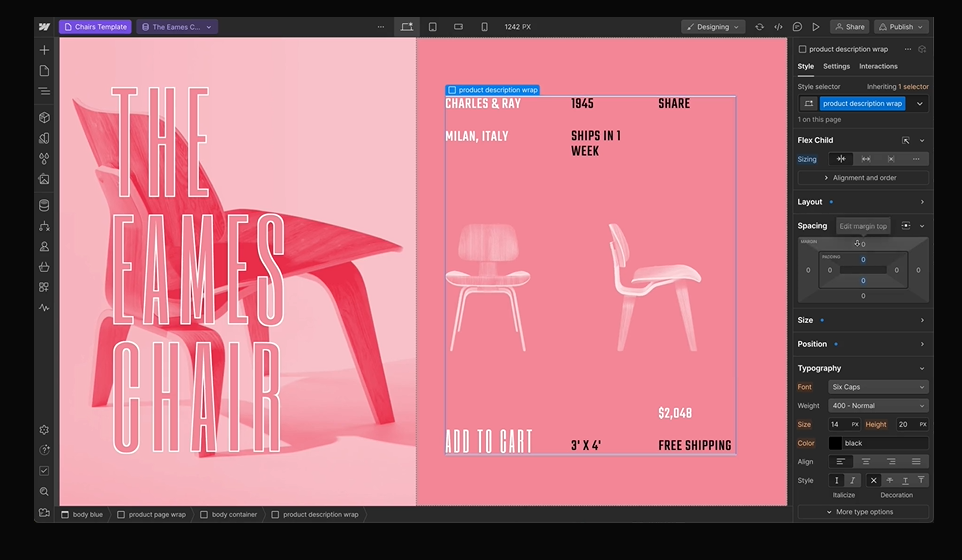Collapse the Typography section

pos(922,368)
